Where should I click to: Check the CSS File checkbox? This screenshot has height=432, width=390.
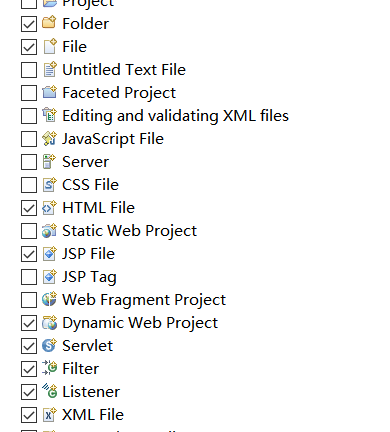click(29, 185)
